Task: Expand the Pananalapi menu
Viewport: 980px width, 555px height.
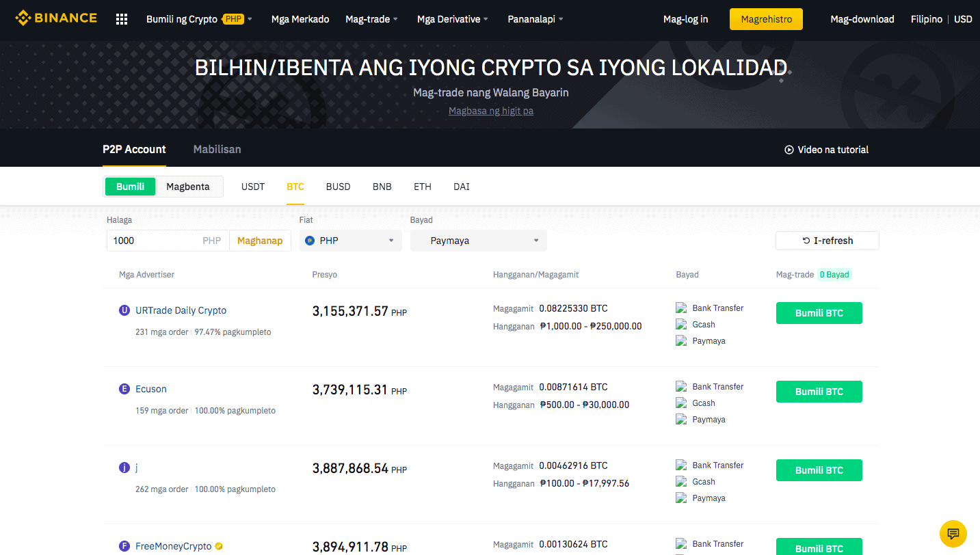Action: point(535,19)
